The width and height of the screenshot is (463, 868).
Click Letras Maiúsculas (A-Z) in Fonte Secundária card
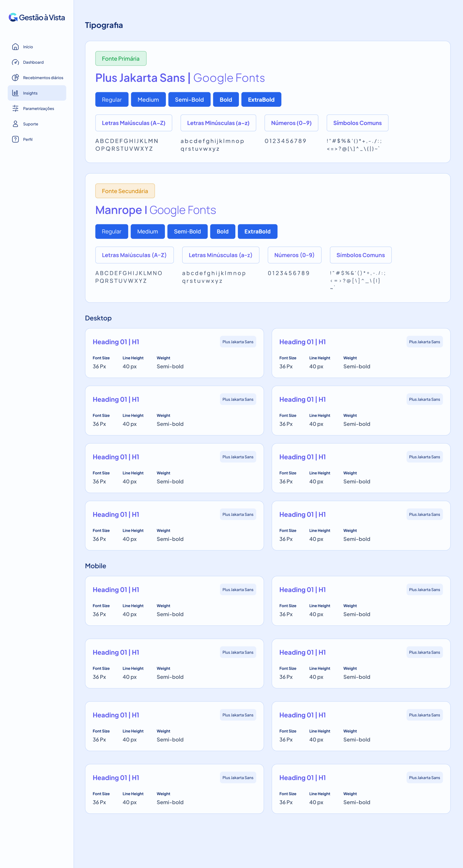134,255
